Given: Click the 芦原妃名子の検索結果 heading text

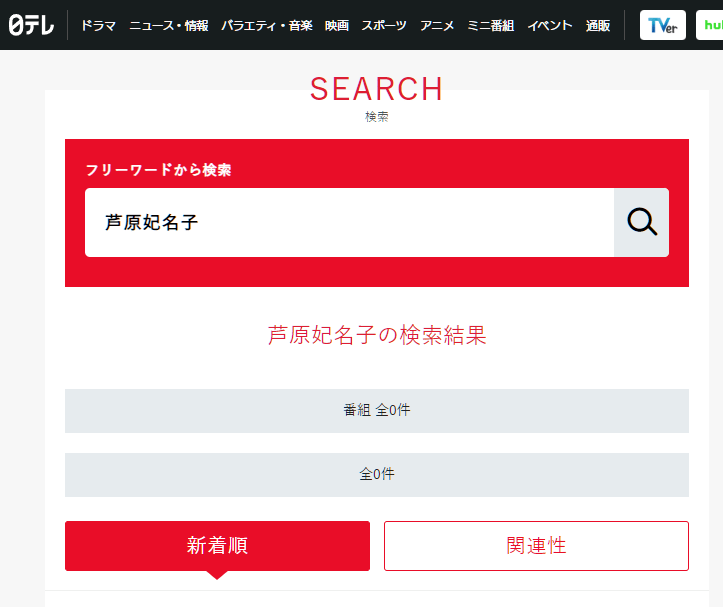Looking at the screenshot, I should [x=376, y=336].
